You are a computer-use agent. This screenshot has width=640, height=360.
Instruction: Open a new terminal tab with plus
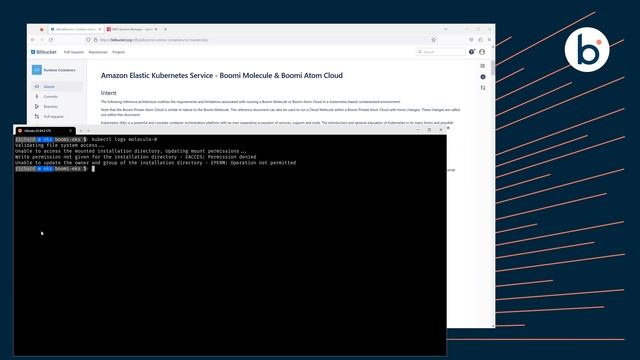pyautogui.click(x=81, y=131)
